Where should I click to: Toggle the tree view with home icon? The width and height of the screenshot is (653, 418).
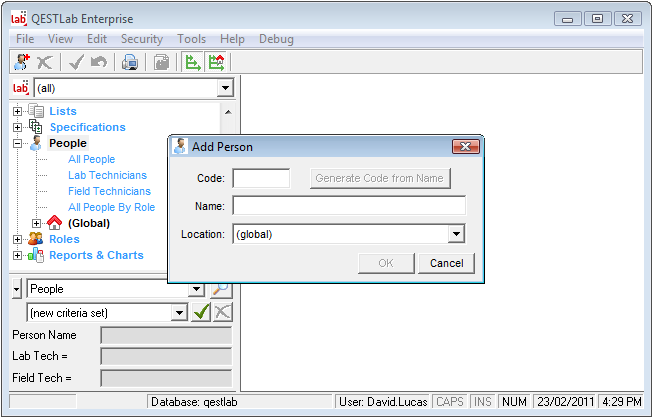(216, 62)
